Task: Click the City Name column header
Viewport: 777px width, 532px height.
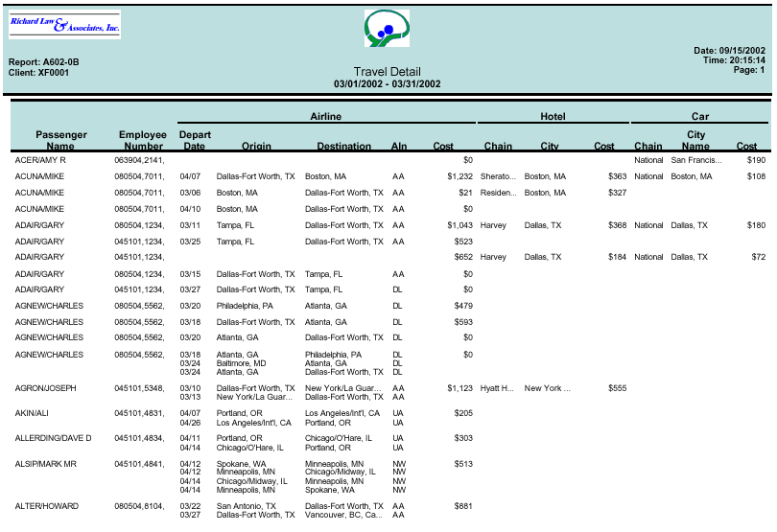Action: (x=695, y=140)
